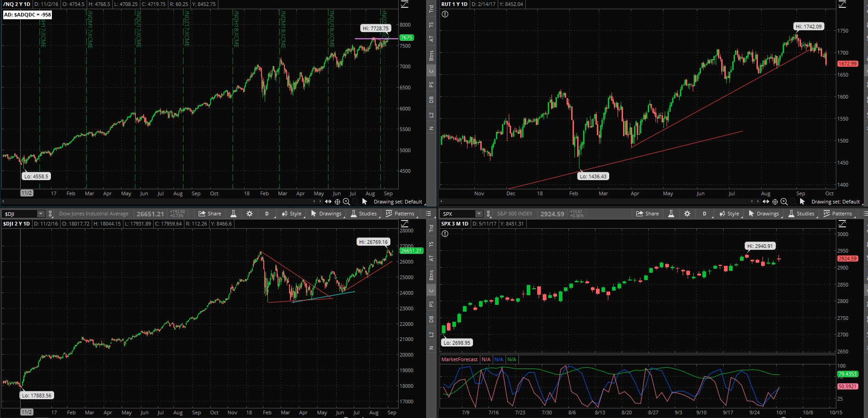Select the pointer cursor tool under the RUT chart
The image size is (868, 418).
tap(802, 202)
